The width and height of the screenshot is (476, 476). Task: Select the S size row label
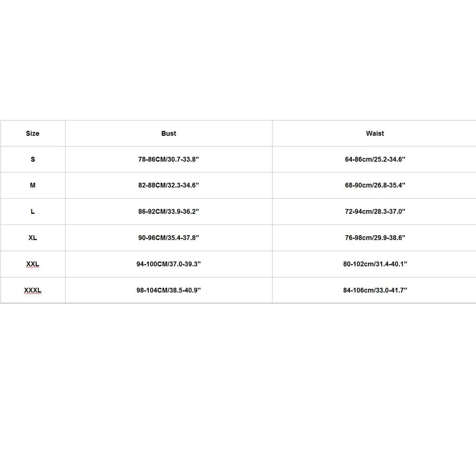tap(33, 159)
